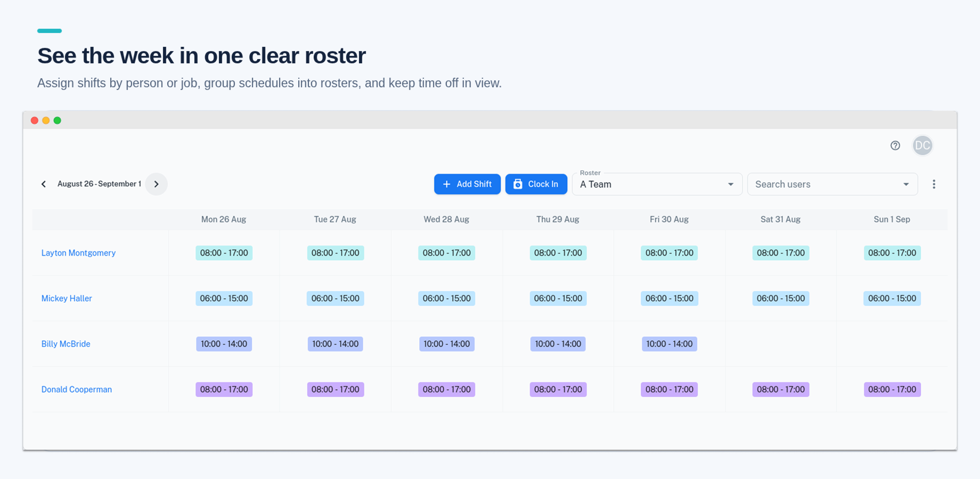Go to the previous week arrow
The height and width of the screenshot is (479, 980).
(44, 184)
